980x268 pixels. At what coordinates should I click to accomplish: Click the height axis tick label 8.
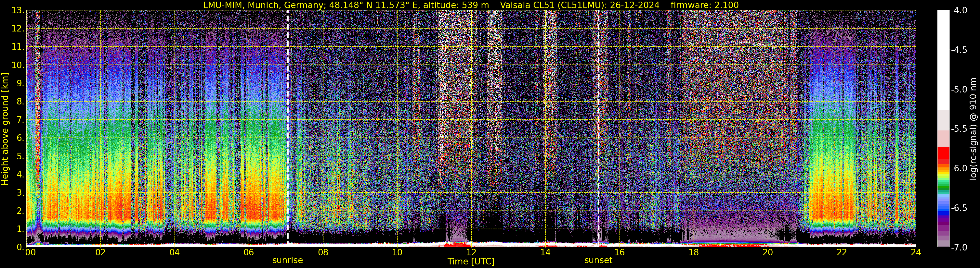point(20,101)
